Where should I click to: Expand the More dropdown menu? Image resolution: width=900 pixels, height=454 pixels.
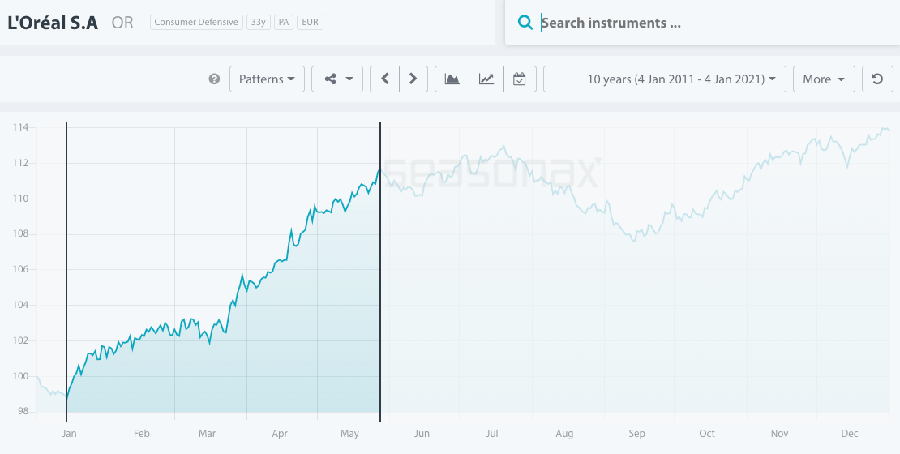coord(823,79)
